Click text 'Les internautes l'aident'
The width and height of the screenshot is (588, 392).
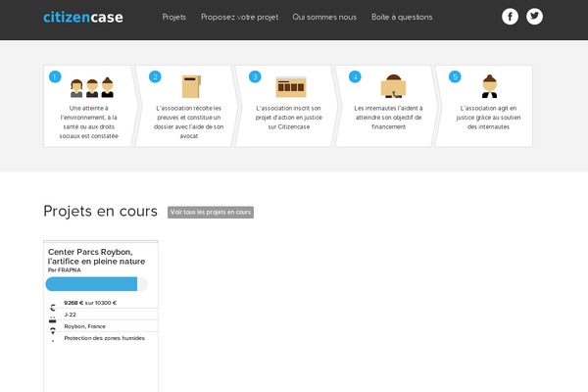tap(388, 118)
